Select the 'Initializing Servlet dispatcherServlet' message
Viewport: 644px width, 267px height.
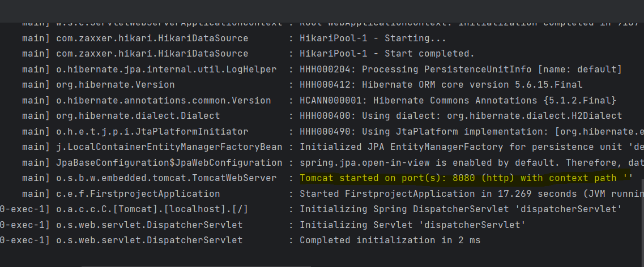pyautogui.click(x=413, y=225)
